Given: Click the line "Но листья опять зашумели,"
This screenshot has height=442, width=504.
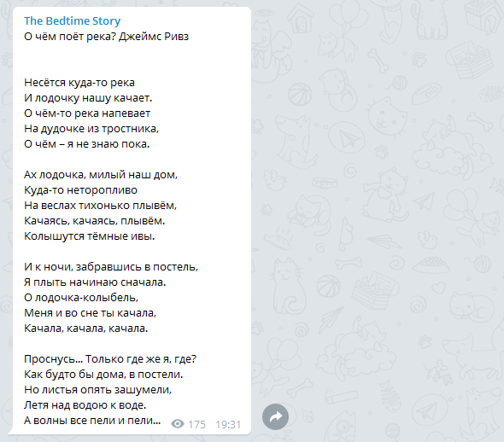Looking at the screenshot, I should 98,390.
